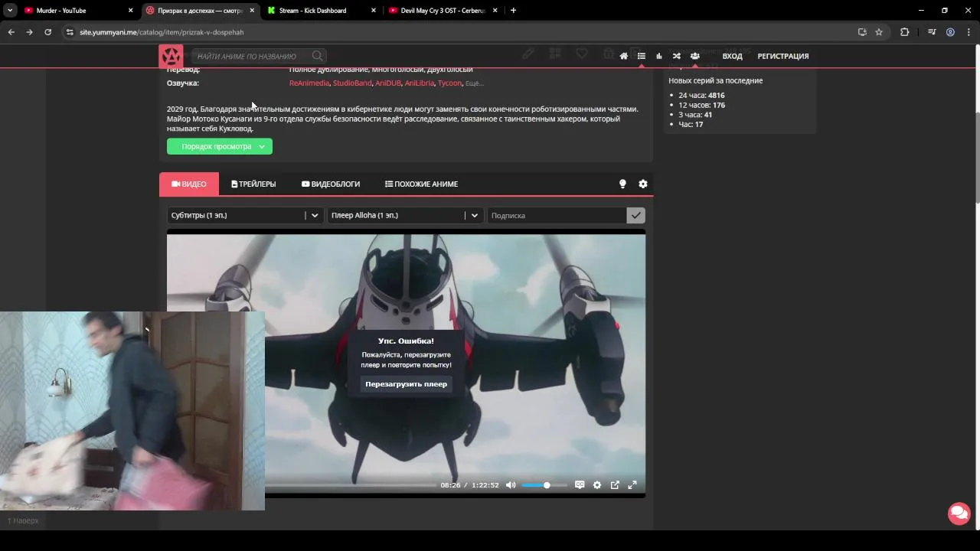Image resolution: width=980 pixels, height=551 pixels.
Task: Switch to Murder - YouTube browser tab
Action: 77,11
